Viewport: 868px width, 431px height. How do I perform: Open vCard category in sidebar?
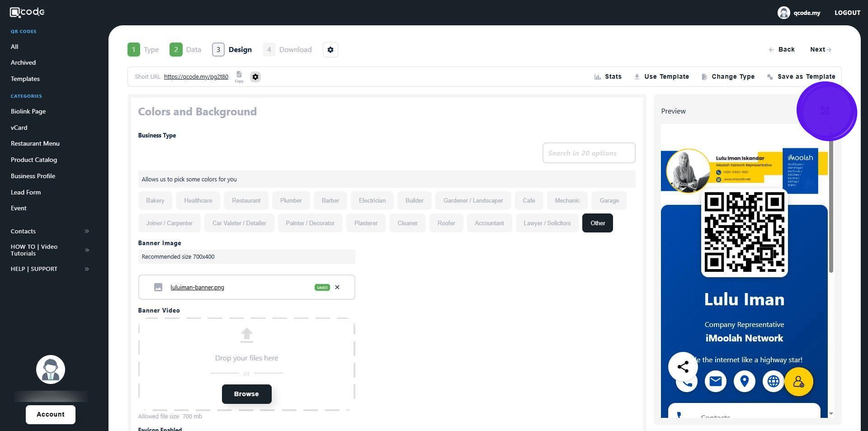click(x=19, y=128)
